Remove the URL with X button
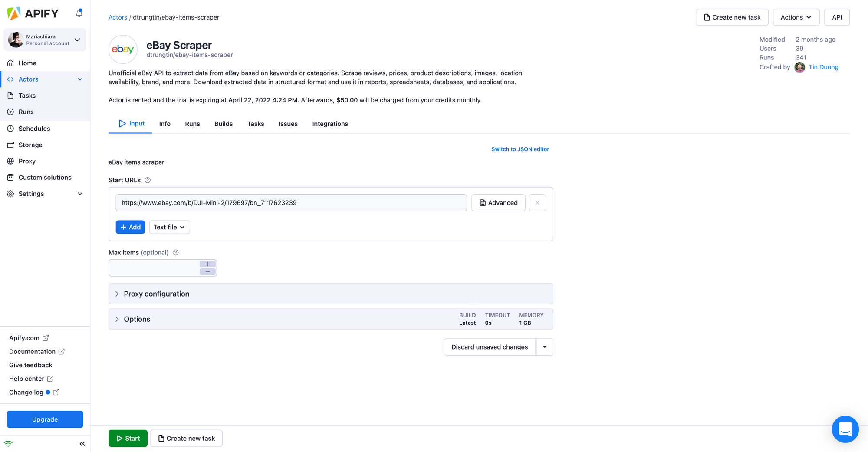 tap(537, 203)
